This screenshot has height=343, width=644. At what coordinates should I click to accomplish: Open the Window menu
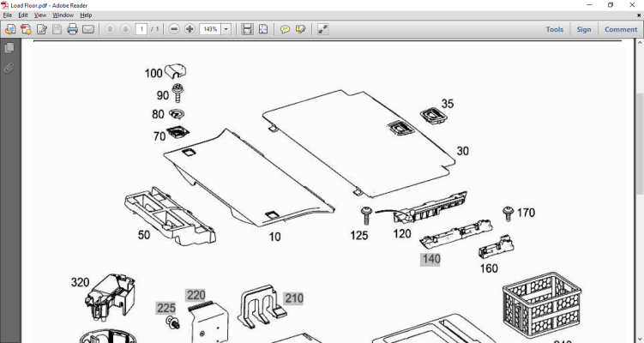pyautogui.click(x=63, y=15)
